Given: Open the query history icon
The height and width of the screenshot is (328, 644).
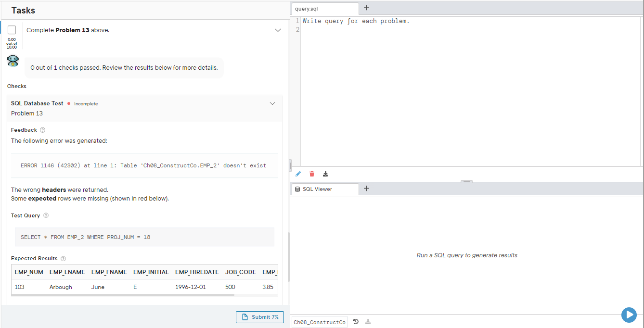Looking at the screenshot, I should pyautogui.click(x=355, y=322).
